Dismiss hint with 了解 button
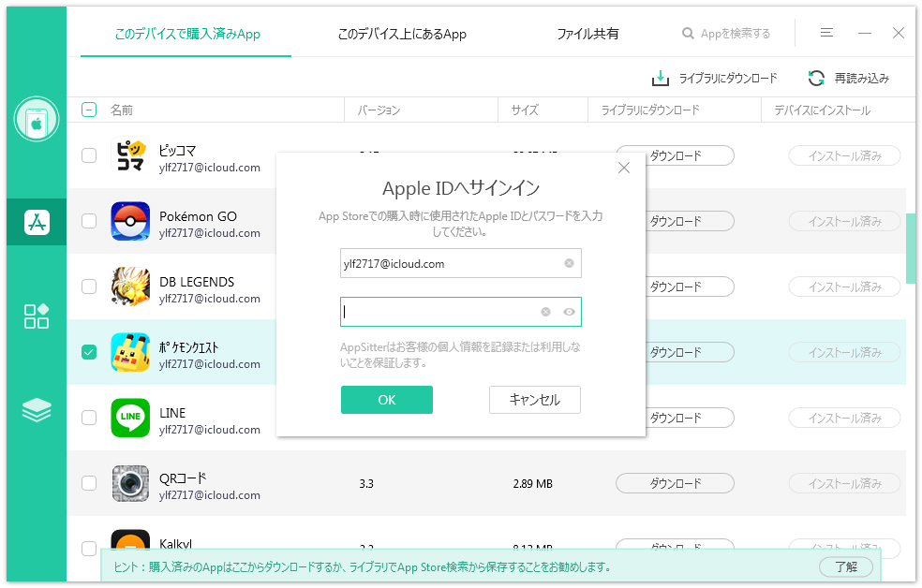Image resolution: width=922 pixels, height=588 pixels. coord(846,566)
